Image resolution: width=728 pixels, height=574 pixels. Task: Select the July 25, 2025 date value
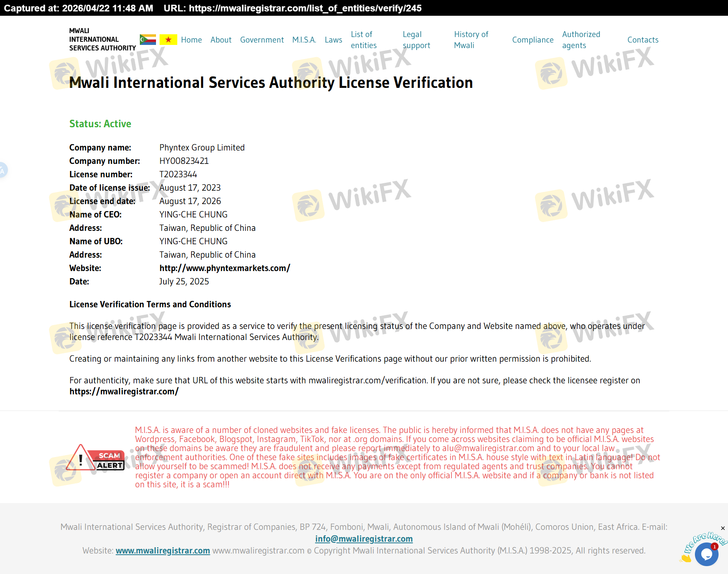[x=184, y=282]
